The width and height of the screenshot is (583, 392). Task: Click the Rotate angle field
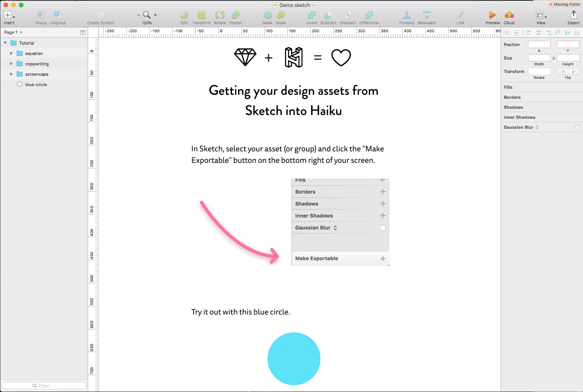539,71
